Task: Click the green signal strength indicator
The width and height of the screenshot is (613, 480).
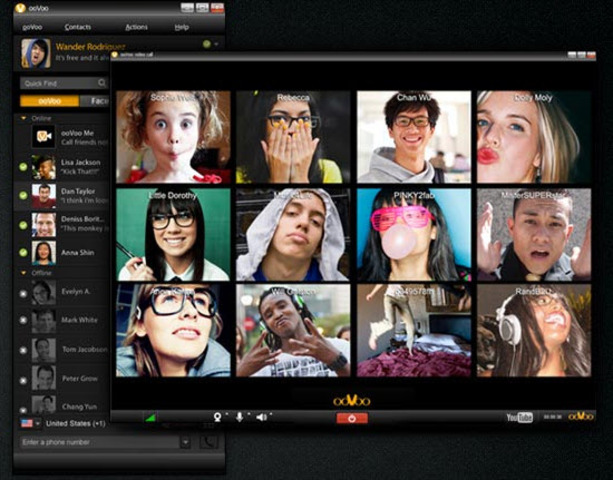Action: 151,418
